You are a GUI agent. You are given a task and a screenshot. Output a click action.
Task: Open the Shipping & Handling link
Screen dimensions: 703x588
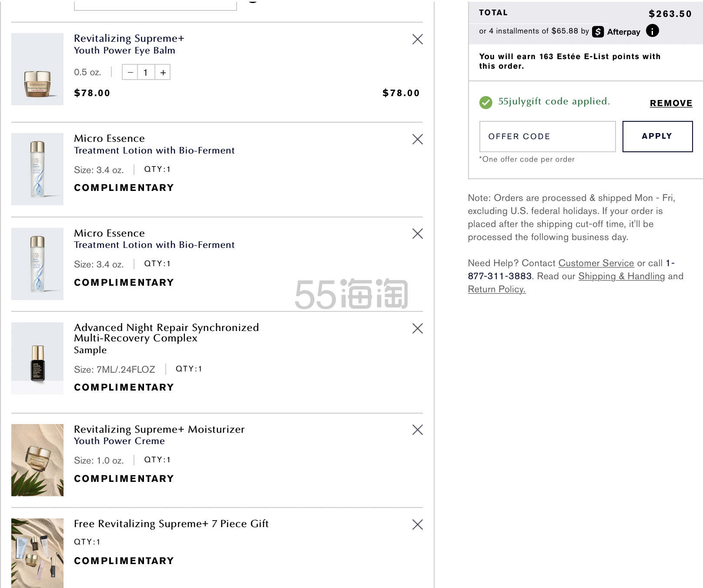coord(621,276)
